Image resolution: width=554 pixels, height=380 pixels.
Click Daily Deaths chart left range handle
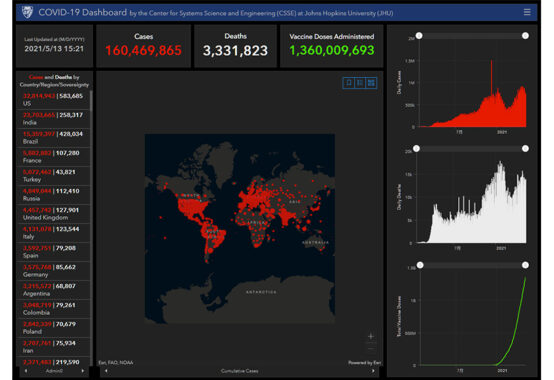click(417, 149)
